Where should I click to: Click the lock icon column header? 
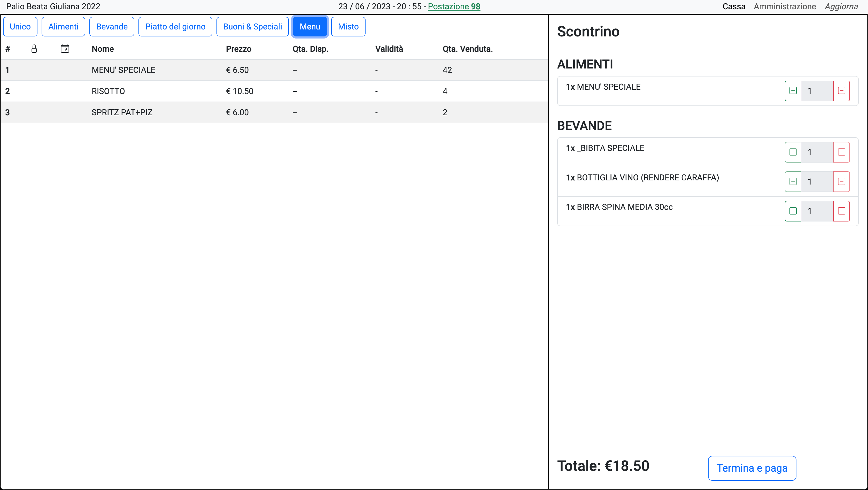pyautogui.click(x=34, y=49)
